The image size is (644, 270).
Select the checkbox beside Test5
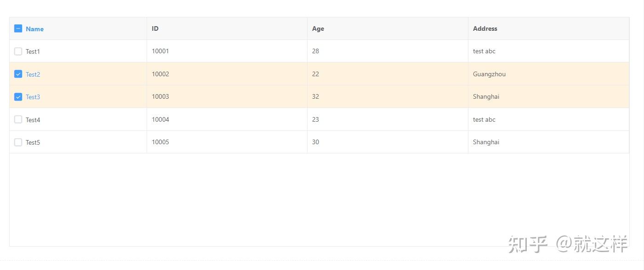point(18,142)
